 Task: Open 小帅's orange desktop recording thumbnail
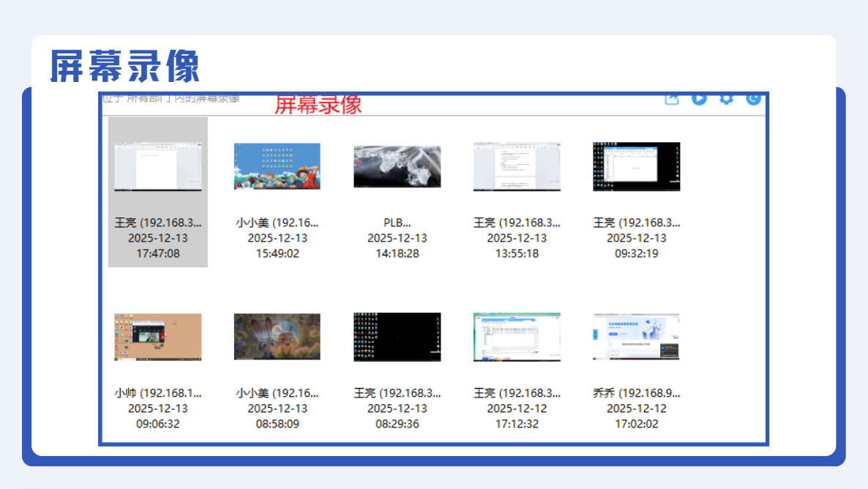158,337
